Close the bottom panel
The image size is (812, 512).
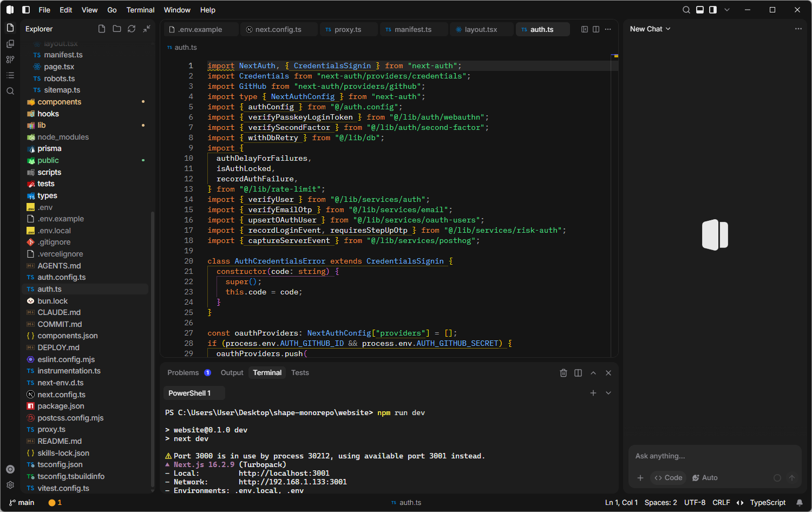(x=608, y=373)
